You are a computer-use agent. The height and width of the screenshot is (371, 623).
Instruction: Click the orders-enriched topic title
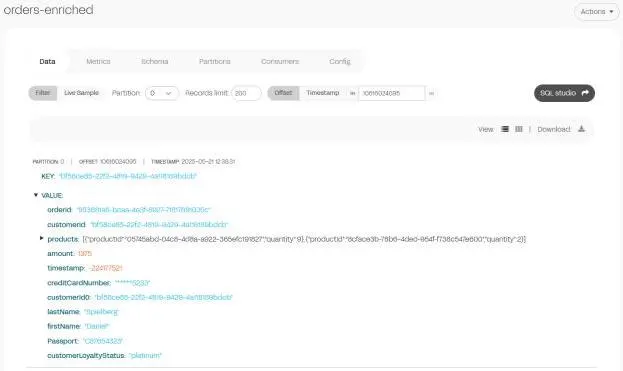point(48,10)
